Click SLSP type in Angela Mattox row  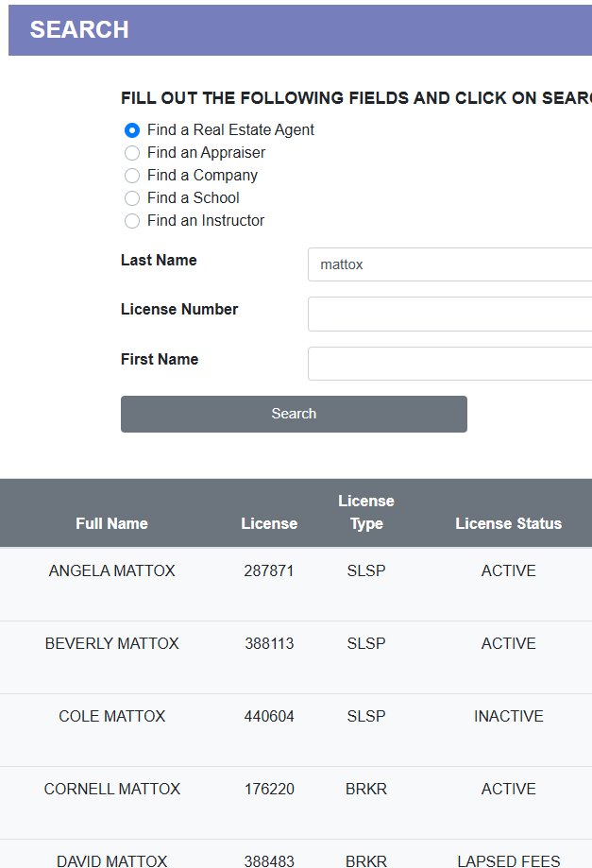click(x=366, y=570)
